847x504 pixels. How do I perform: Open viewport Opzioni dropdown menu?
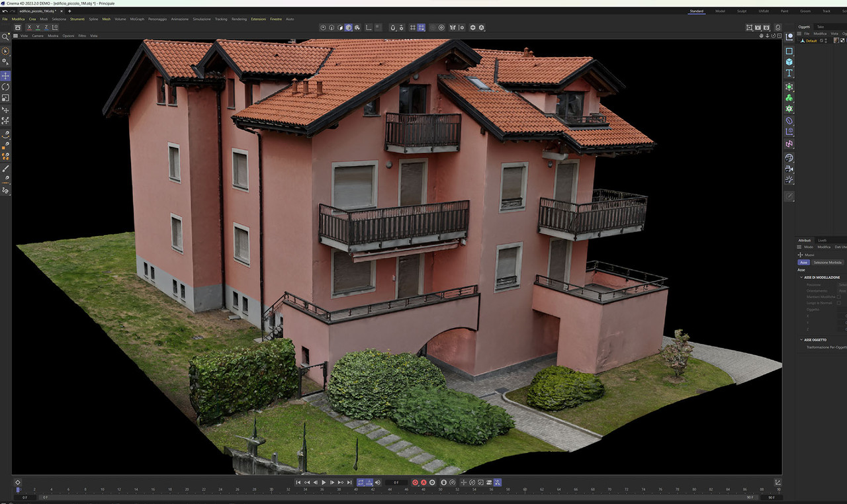[68, 36]
